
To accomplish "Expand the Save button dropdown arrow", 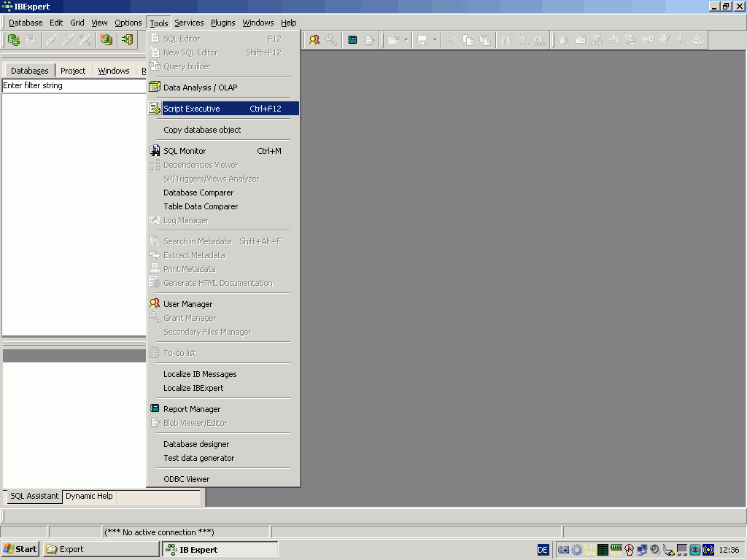I will pos(435,40).
